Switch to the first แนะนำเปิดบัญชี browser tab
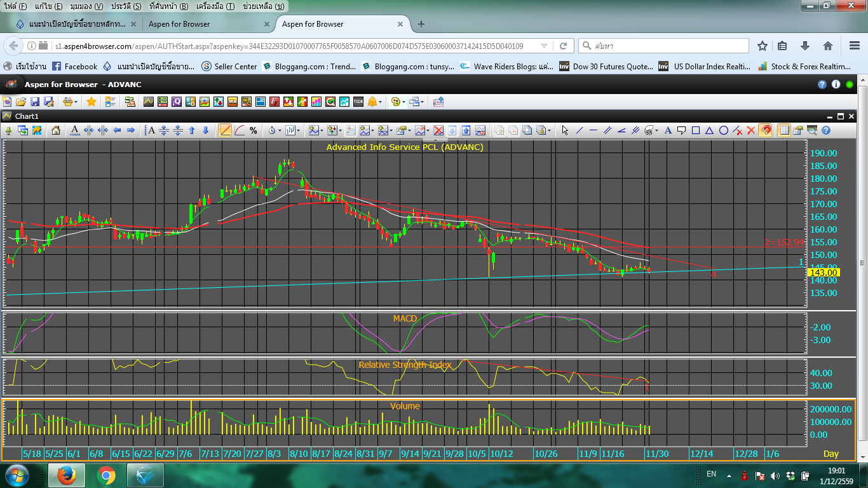Image resolution: width=868 pixels, height=488 pixels. click(x=76, y=24)
